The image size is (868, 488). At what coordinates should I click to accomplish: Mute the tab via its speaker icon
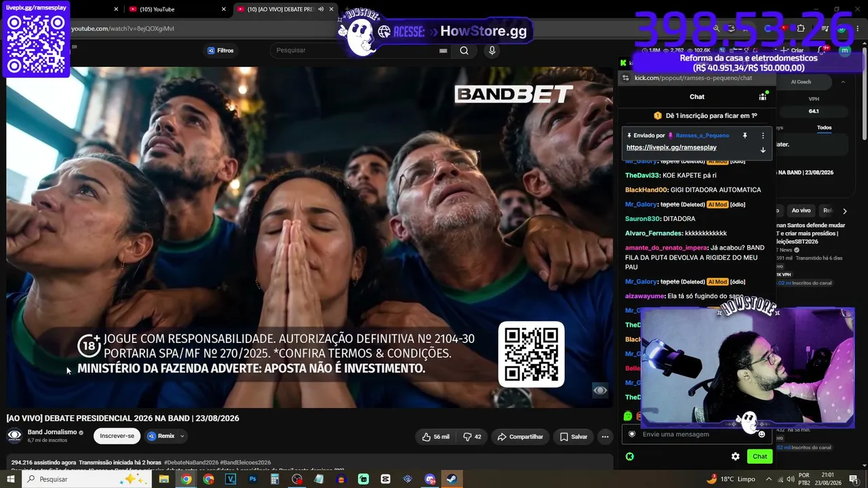(x=321, y=9)
